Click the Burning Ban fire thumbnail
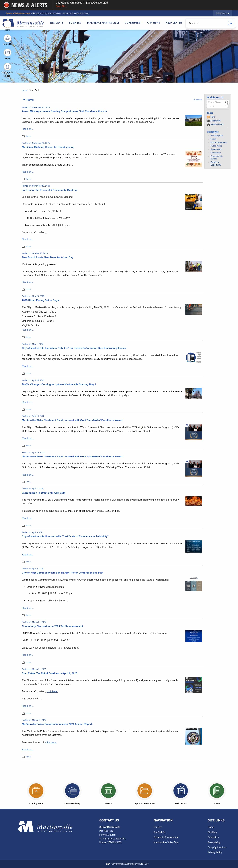Image resolution: width=238 pixels, height=868 pixels. 194,501
